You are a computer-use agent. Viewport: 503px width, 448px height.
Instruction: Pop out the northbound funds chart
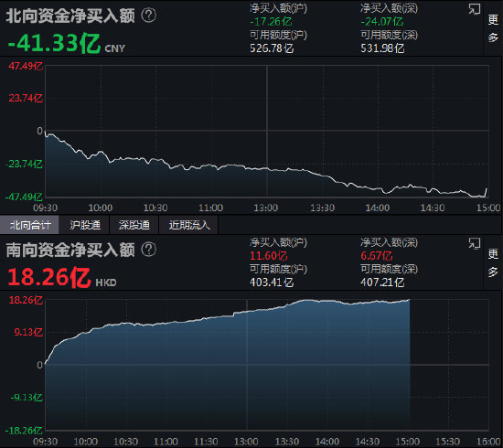coord(474,9)
